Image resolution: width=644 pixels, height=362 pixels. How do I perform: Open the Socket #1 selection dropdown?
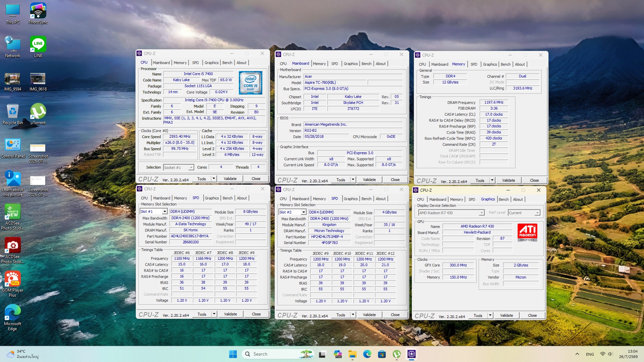pyautogui.click(x=178, y=167)
